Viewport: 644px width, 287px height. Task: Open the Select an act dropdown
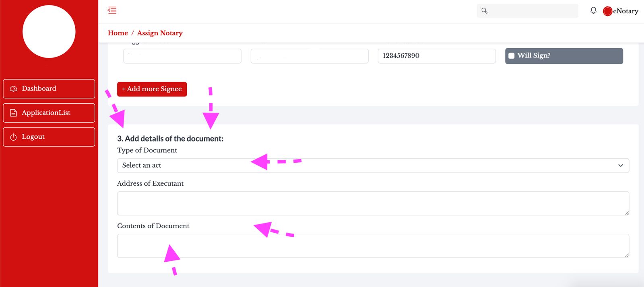pyautogui.click(x=362, y=166)
